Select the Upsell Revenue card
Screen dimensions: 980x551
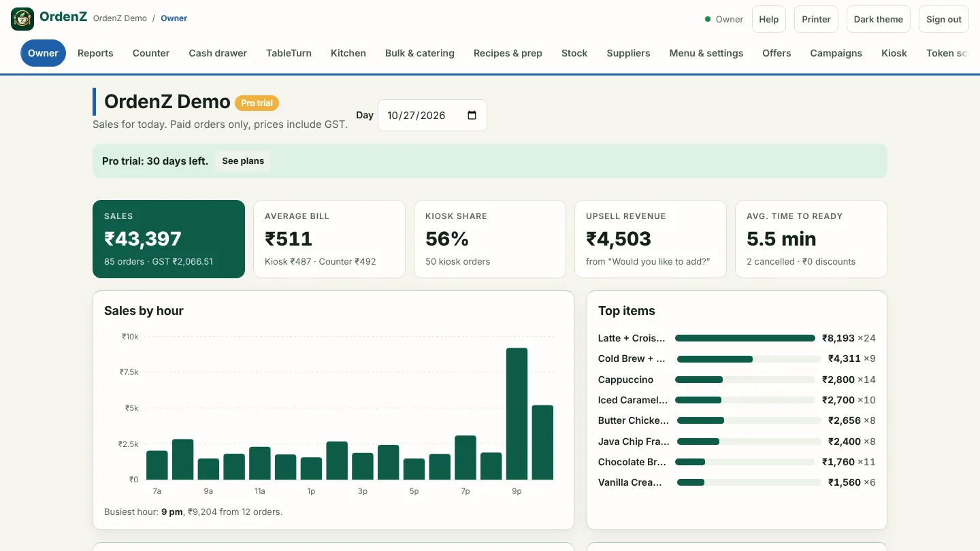click(x=651, y=239)
